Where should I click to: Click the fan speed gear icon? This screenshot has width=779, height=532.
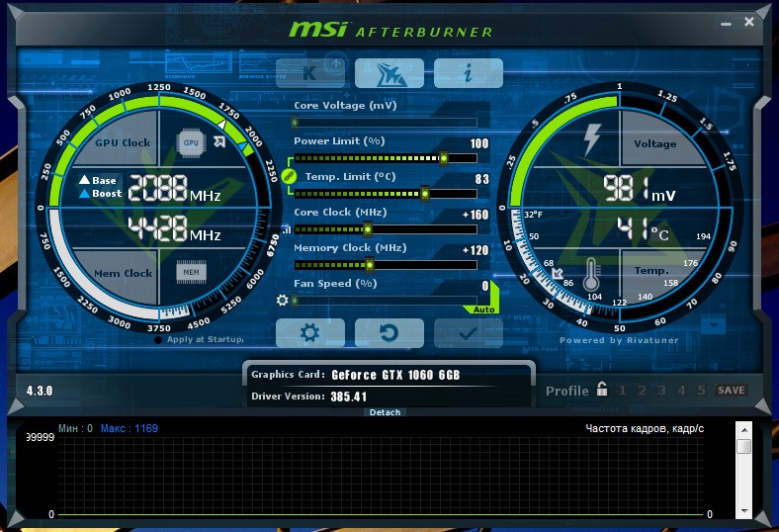[x=282, y=300]
